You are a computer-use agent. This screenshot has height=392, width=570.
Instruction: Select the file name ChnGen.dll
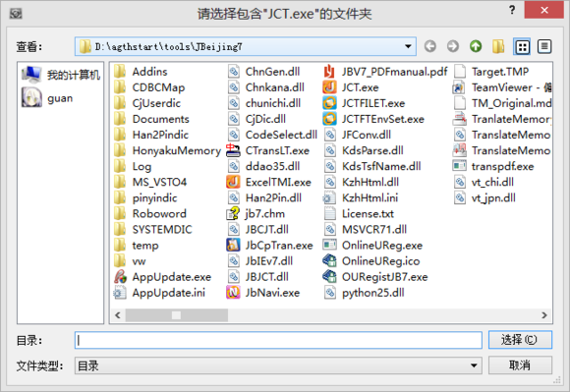[x=272, y=72]
